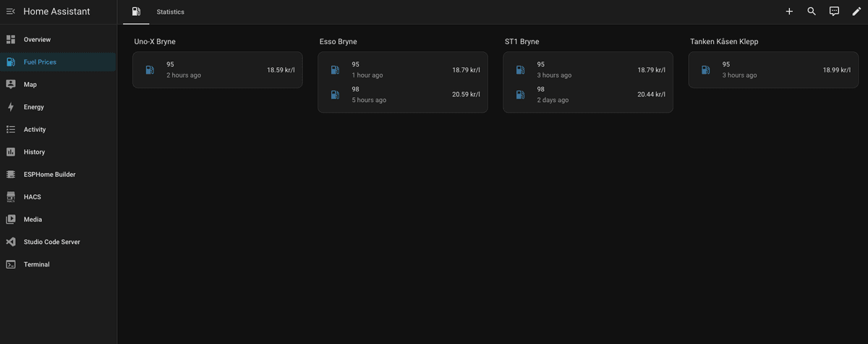Open the Energy lightning bolt icon
This screenshot has width=868, height=344.
pyautogui.click(x=11, y=106)
